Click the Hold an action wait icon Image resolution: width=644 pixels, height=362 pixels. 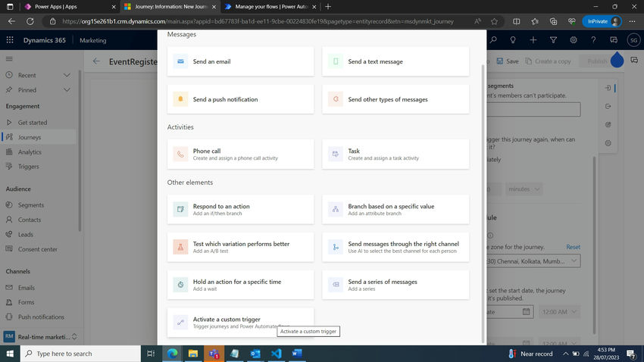coord(180,285)
